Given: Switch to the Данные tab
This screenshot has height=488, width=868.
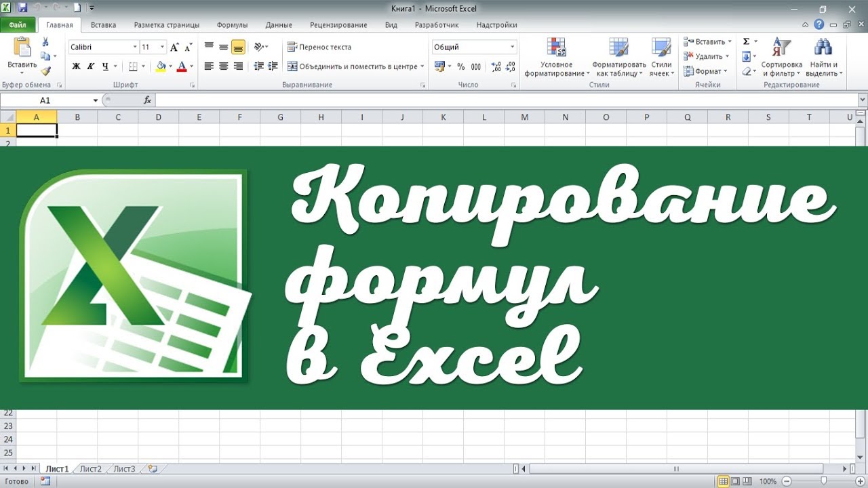Looking at the screenshot, I should point(279,25).
